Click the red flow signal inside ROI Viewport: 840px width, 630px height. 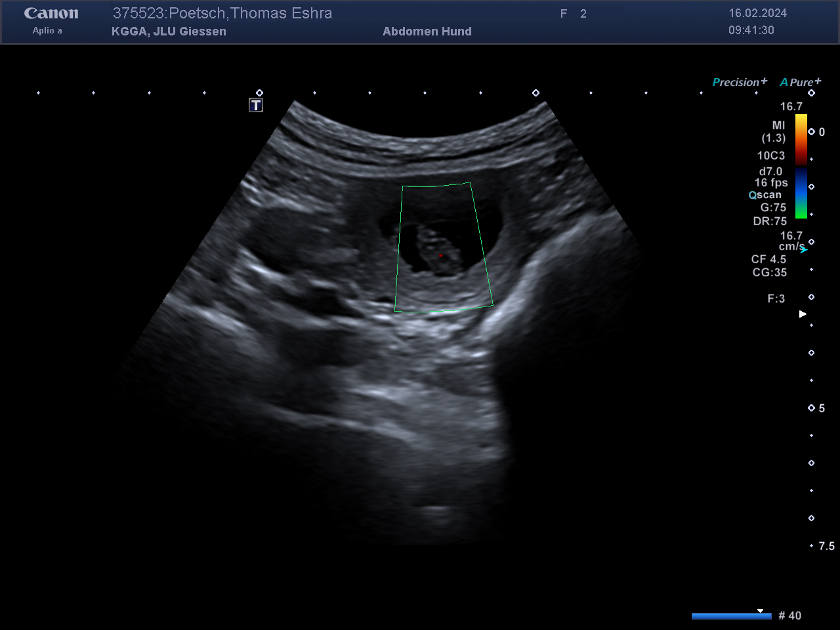click(x=441, y=255)
